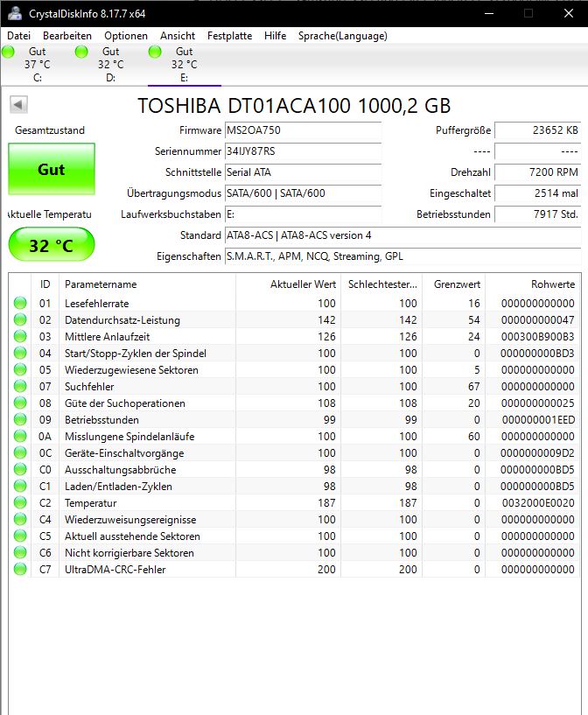The width and height of the screenshot is (588, 715).
Task: Click the status icon for Suchfehler
Action: [x=20, y=386]
